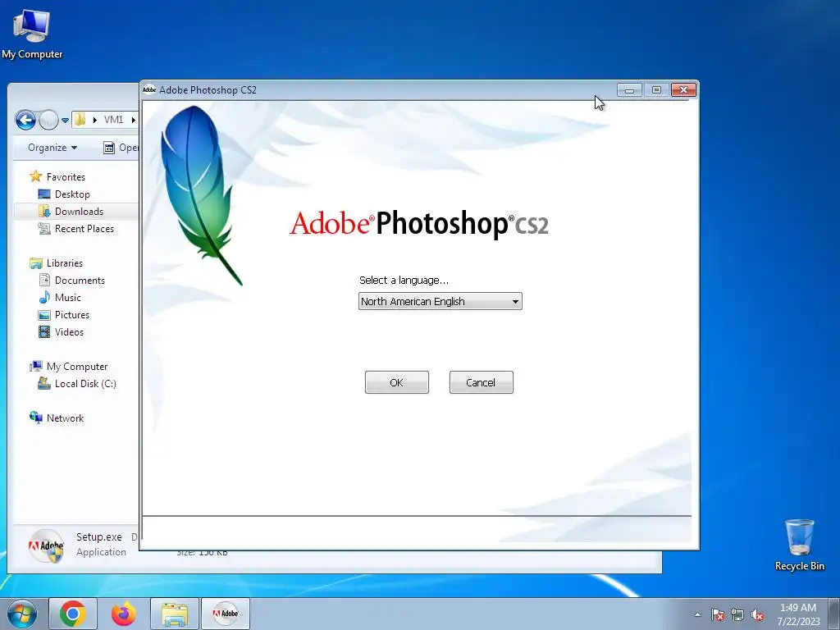This screenshot has height=630, width=840.
Task: Click Setup.exe icon in Explorer details pane
Action: (x=46, y=546)
